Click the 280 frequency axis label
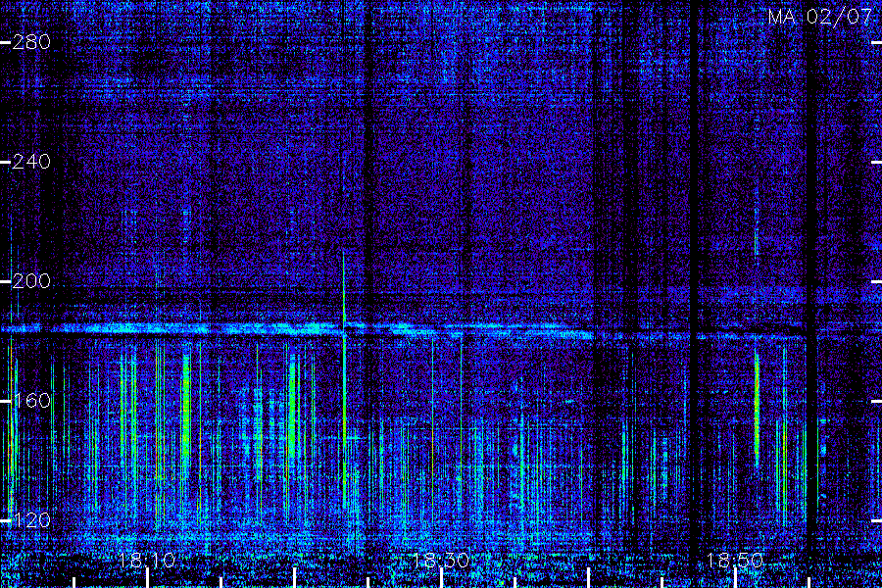Image resolution: width=882 pixels, height=588 pixels. (31, 41)
